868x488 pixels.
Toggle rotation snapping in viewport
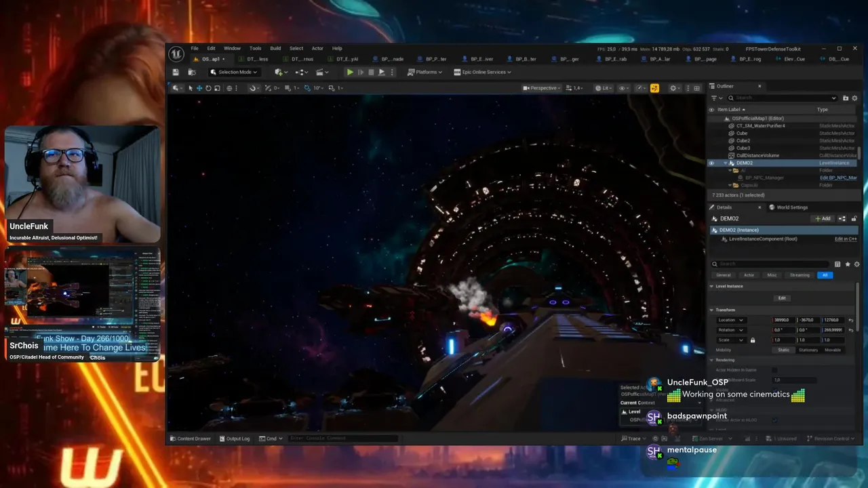click(x=308, y=88)
